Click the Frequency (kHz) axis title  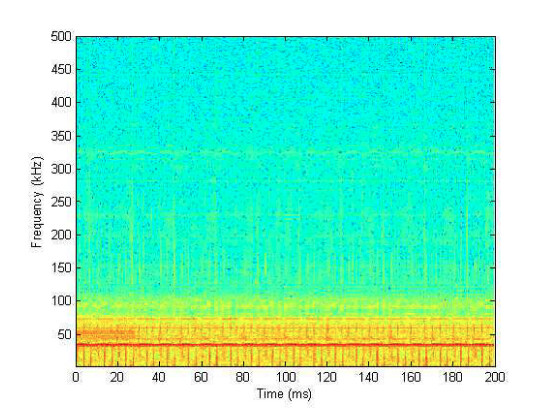(37, 202)
